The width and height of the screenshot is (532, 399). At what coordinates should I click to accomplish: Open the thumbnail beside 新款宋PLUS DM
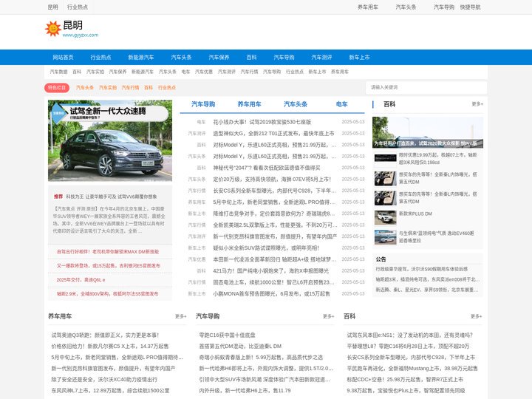tap(385, 217)
